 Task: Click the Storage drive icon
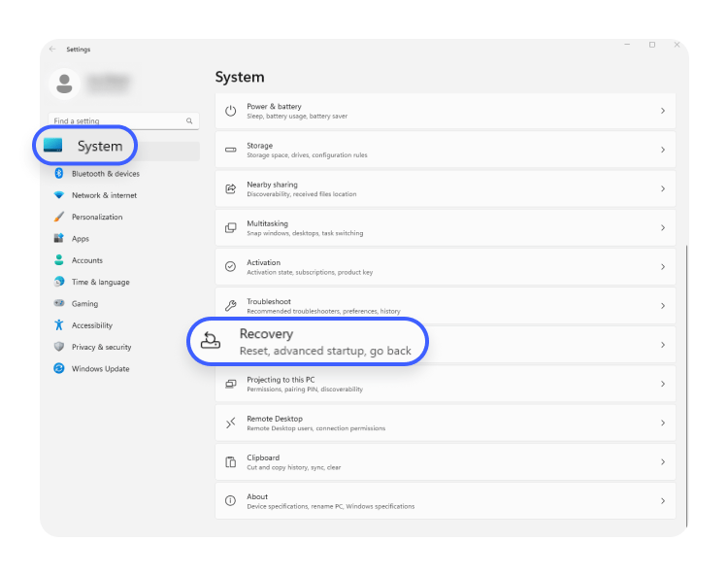point(230,150)
